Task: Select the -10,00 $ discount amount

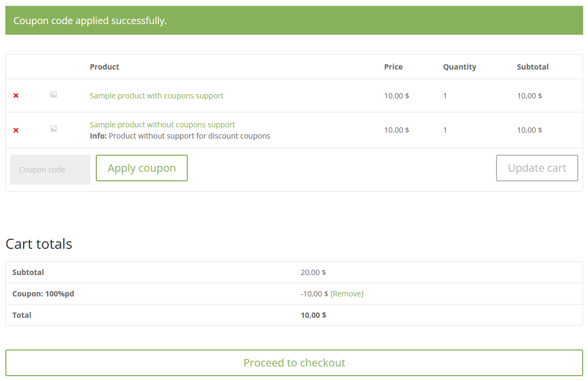Action: point(314,294)
